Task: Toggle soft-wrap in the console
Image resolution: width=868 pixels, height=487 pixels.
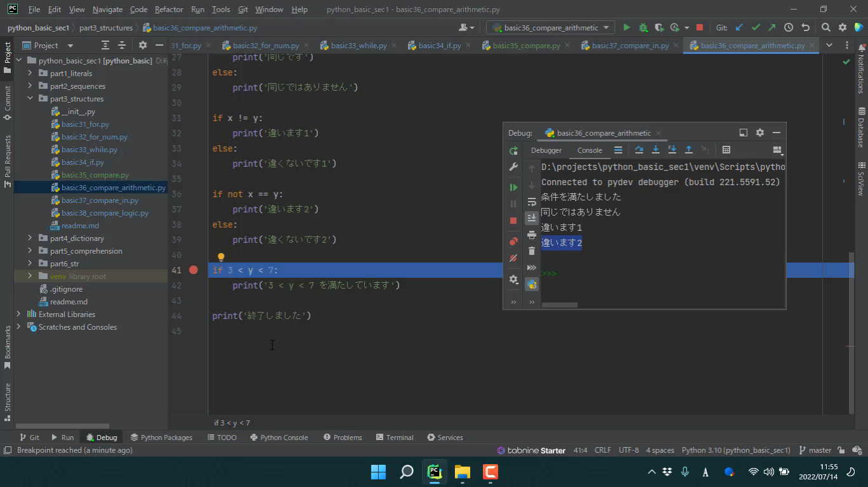Action: click(532, 202)
